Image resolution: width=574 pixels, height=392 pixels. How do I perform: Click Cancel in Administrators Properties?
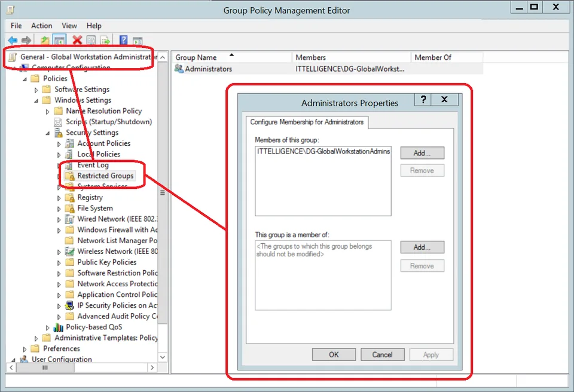pos(383,355)
